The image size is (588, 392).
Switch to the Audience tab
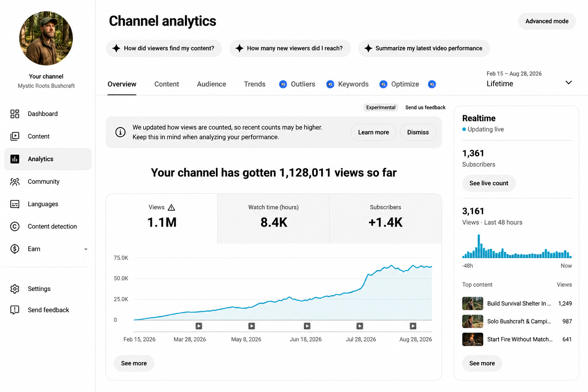pos(211,84)
